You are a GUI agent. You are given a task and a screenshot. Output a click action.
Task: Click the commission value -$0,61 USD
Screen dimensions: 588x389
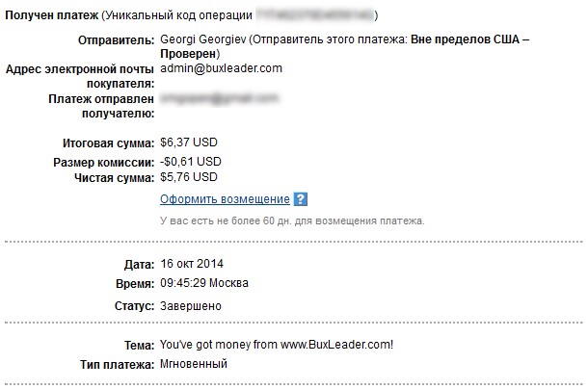tap(190, 162)
